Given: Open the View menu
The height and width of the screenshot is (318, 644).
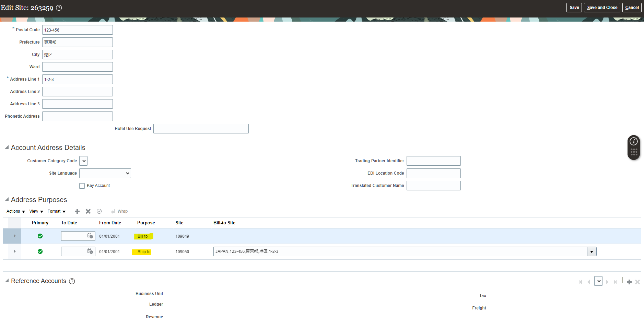Looking at the screenshot, I should [36, 211].
